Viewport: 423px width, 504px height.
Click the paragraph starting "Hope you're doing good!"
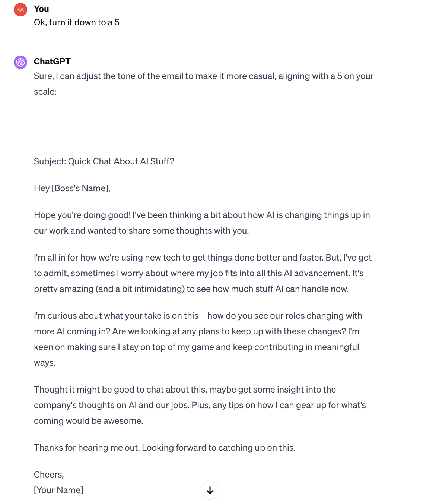pyautogui.click(x=202, y=223)
